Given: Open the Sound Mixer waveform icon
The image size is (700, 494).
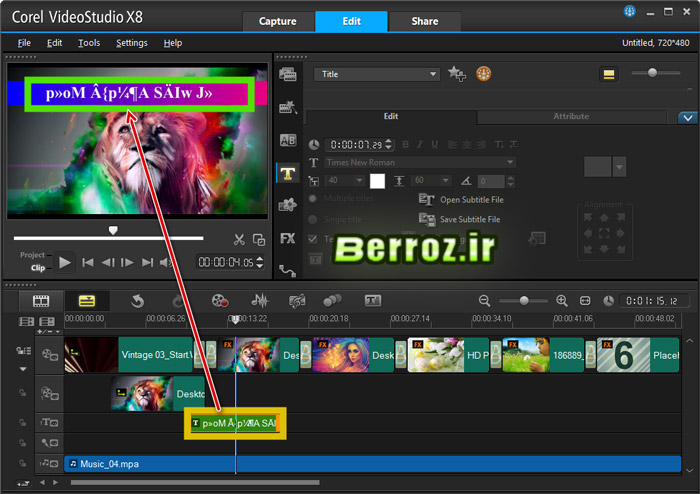Looking at the screenshot, I should pos(259,300).
